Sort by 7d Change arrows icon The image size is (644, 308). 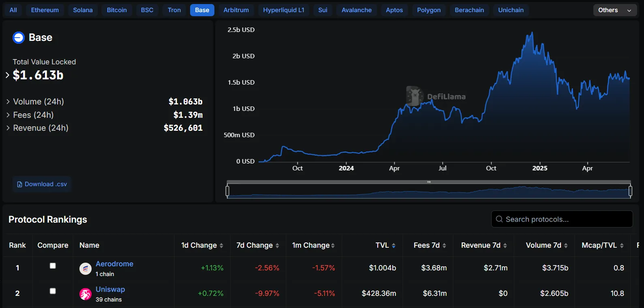coord(277,246)
